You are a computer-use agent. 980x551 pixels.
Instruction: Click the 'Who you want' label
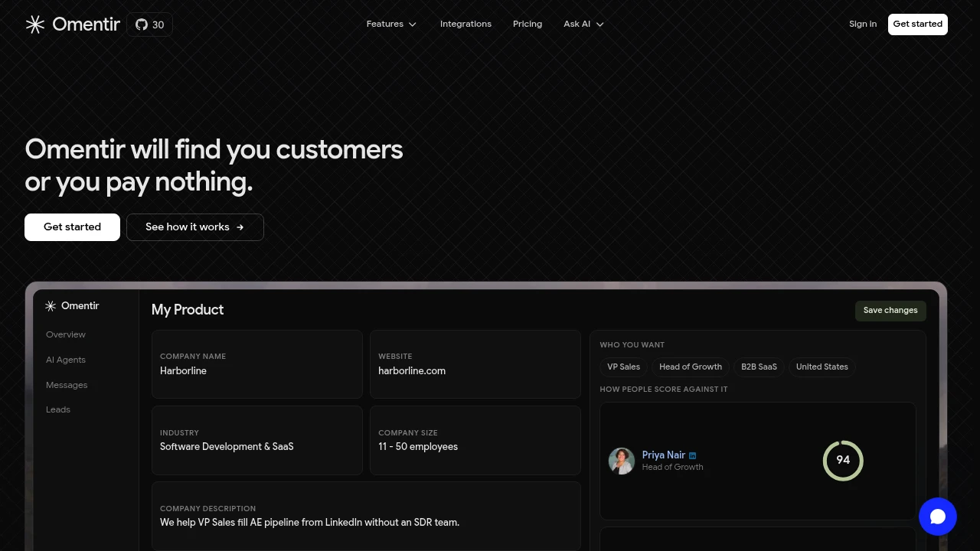pyautogui.click(x=632, y=345)
